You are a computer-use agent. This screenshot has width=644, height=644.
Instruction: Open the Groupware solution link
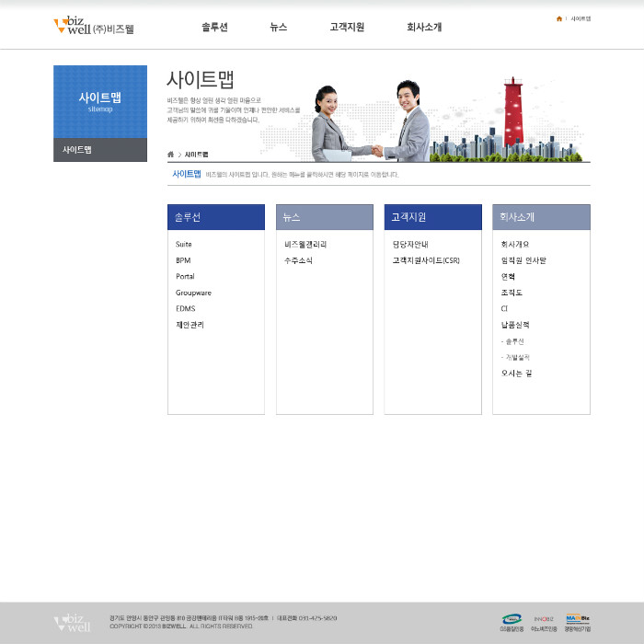[193, 293]
